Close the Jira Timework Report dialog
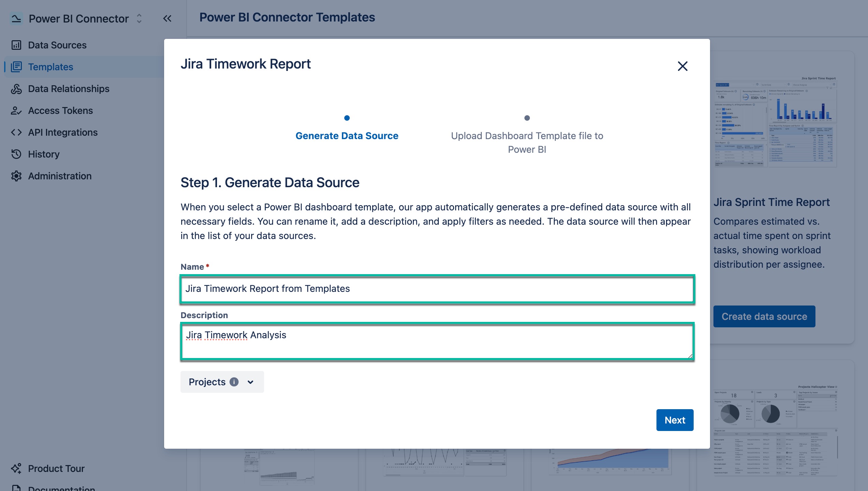 682,66
